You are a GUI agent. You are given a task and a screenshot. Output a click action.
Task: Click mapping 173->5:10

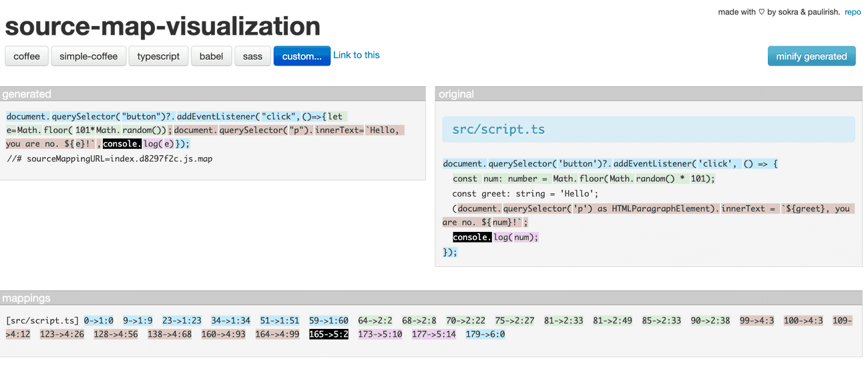[381, 334]
